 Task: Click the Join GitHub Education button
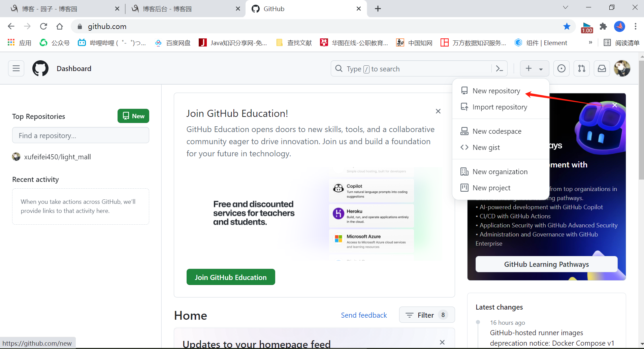point(230,277)
